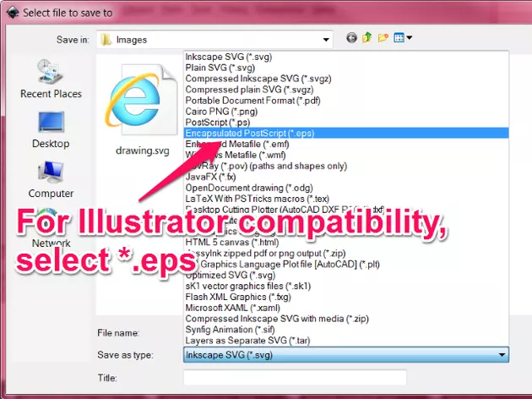Expand the Save in folder dropdown

click(x=326, y=40)
